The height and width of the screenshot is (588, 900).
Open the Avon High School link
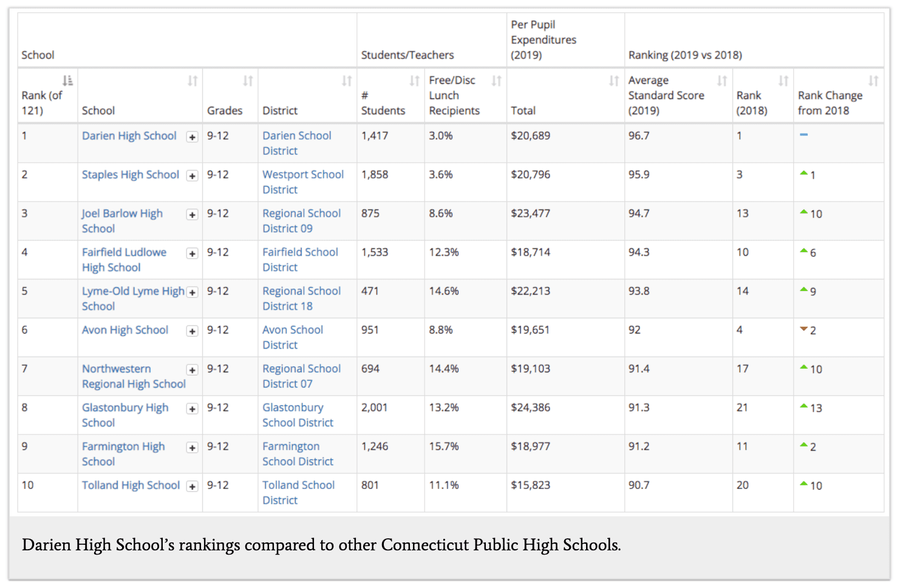pos(125,330)
